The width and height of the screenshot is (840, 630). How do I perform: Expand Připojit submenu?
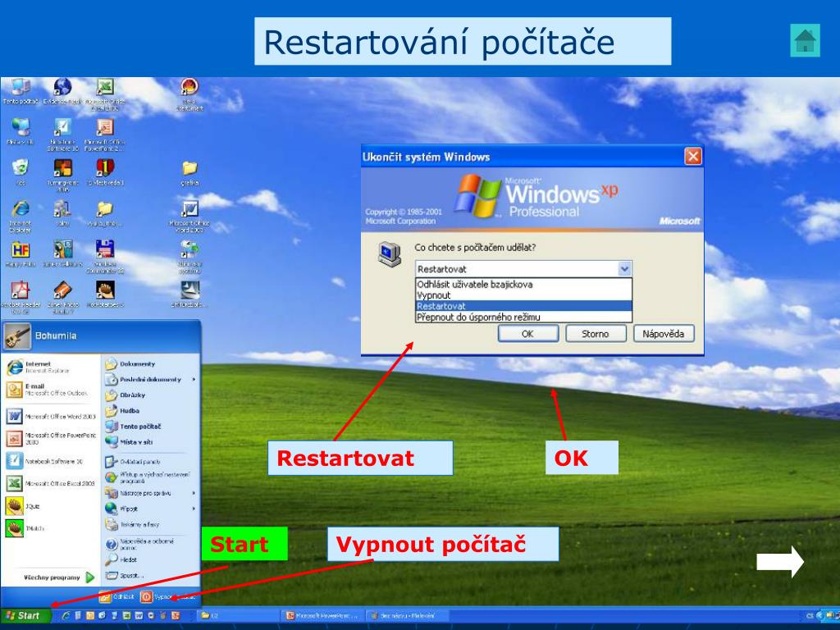pyautogui.click(x=150, y=509)
